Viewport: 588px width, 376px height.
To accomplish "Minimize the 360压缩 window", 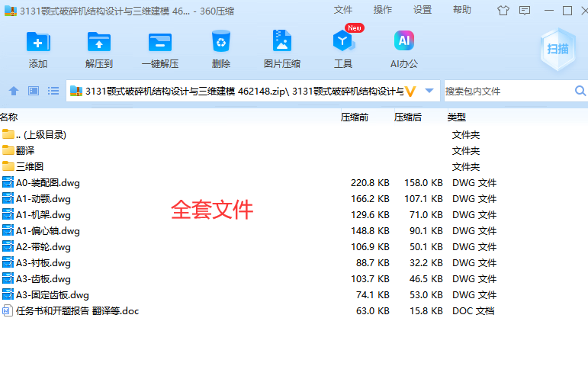I will [x=548, y=11].
